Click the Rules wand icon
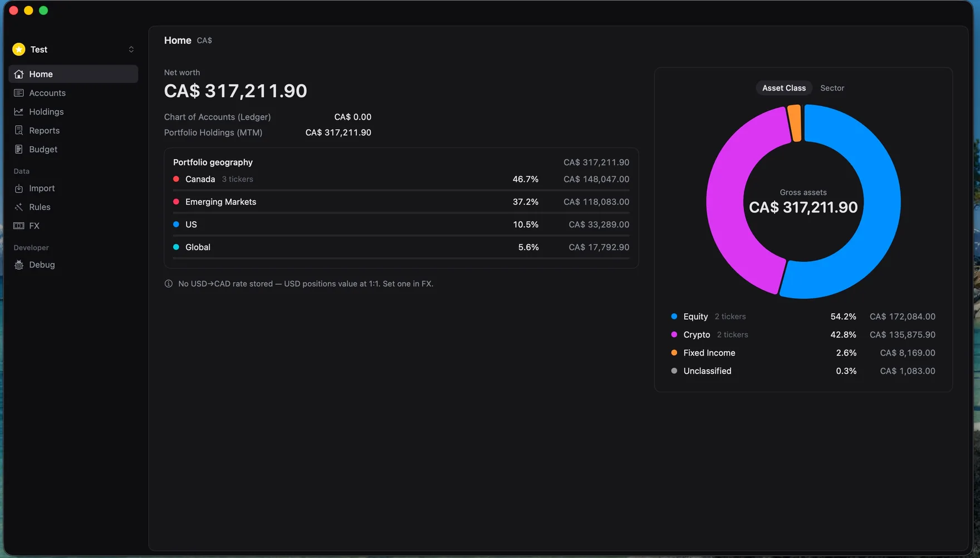980x558 pixels. (x=19, y=207)
